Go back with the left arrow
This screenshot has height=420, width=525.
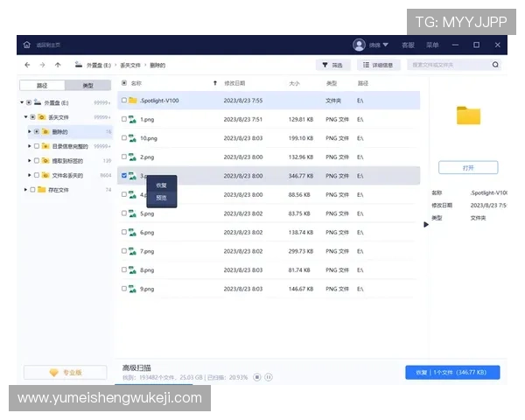27,65
